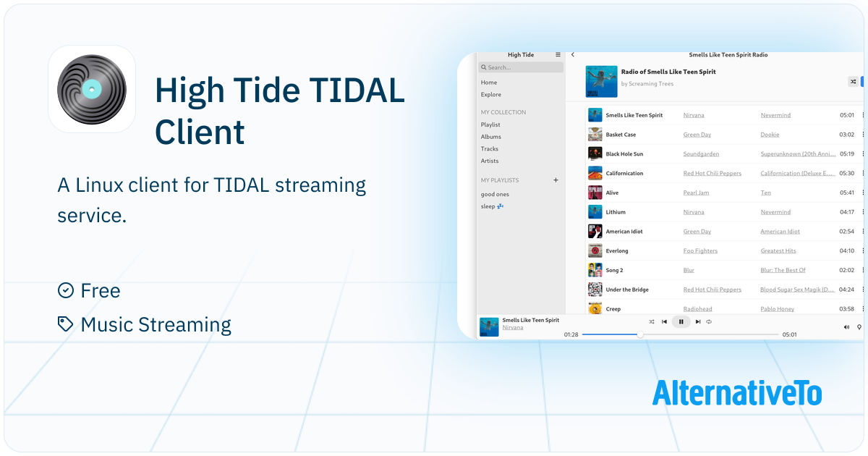Open the Blur artist link
This screenshot has width=868, height=456.
[689, 271]
